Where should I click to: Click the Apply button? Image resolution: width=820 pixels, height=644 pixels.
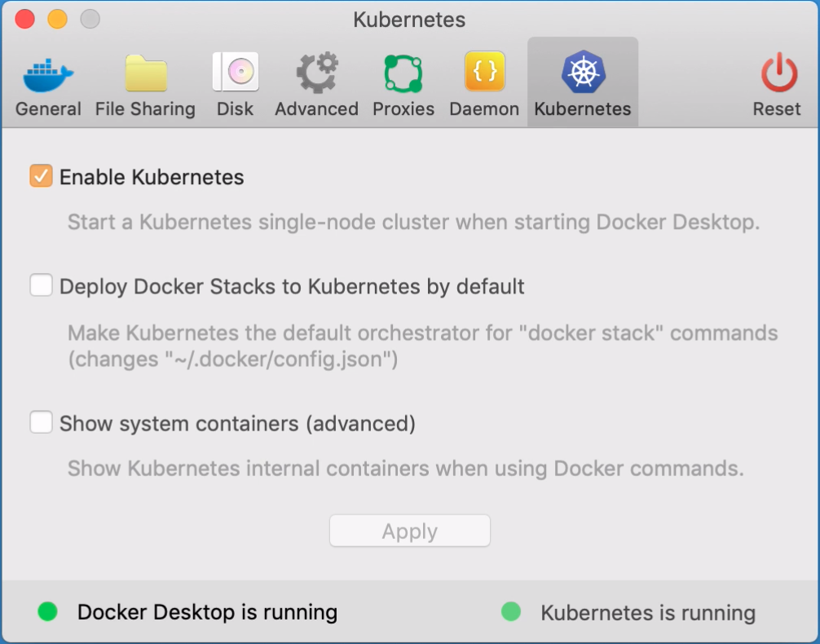[410, 531]
